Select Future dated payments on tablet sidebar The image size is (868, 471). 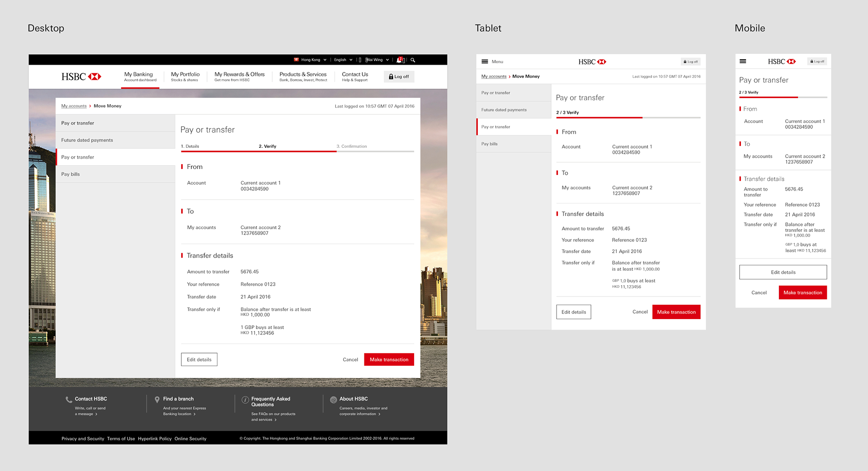(514, 110)
